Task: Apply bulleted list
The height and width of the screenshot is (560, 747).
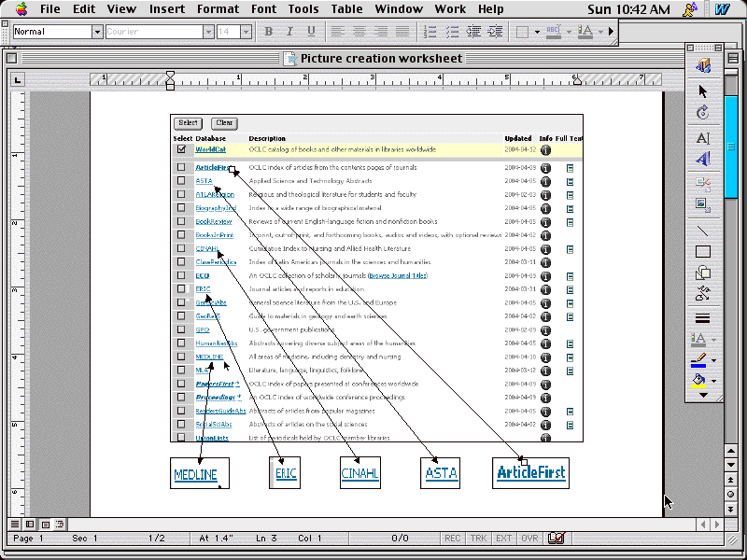Action: coord(452,32)
